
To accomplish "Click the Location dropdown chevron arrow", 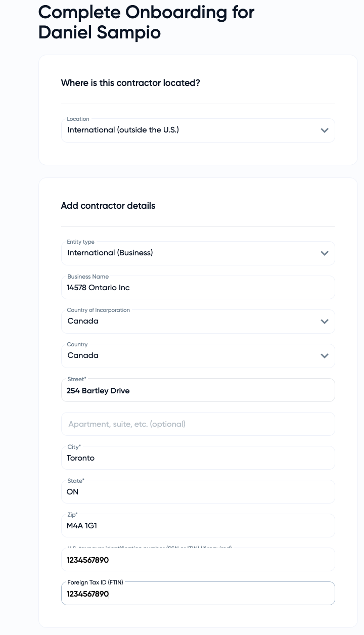I will point(325,130).
